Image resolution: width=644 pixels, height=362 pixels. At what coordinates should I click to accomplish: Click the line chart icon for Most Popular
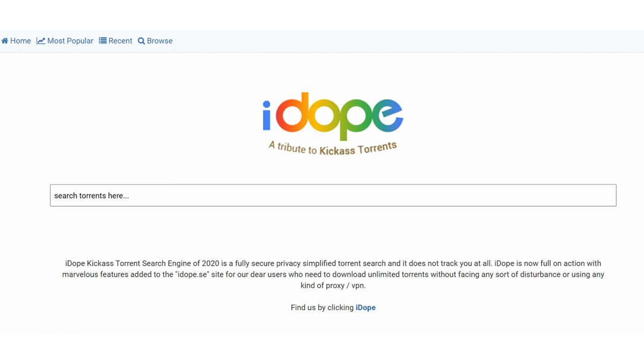[41, 41]
